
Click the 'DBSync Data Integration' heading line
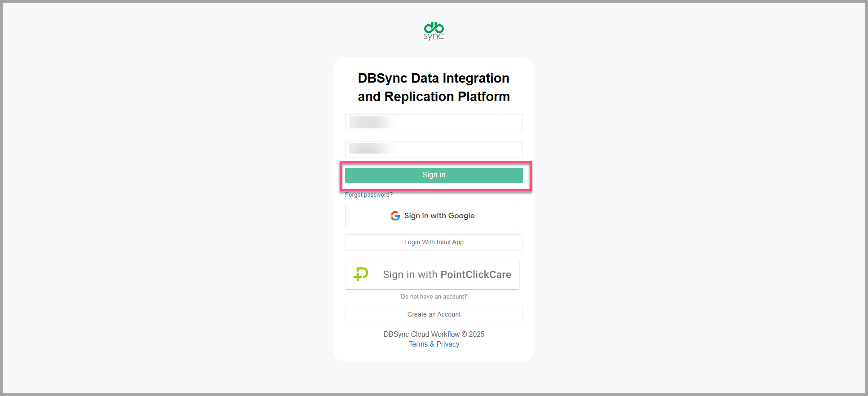(434, 78)
